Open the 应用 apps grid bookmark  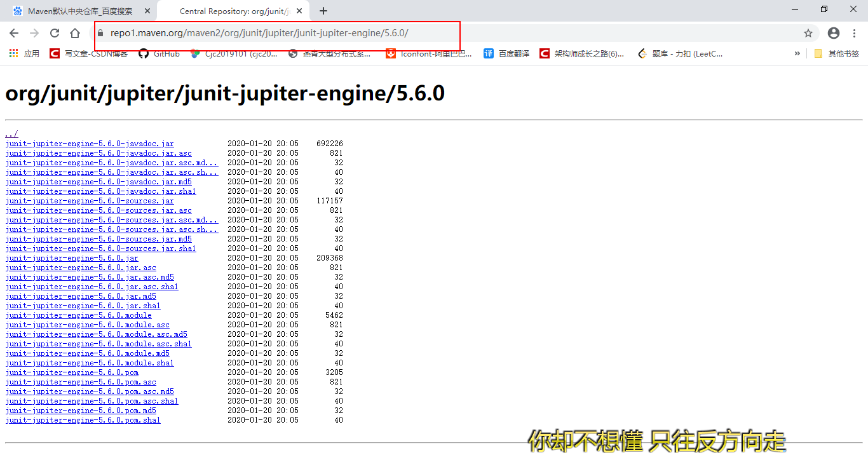[24, 54]
